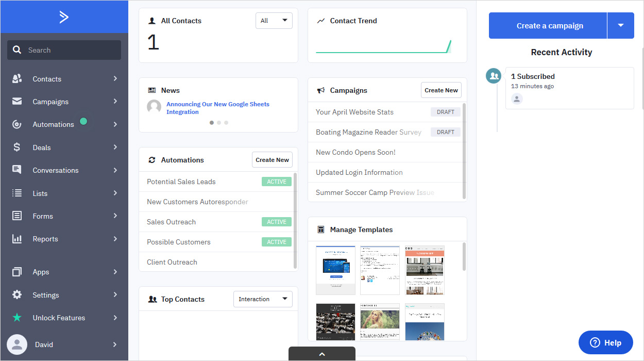Open the Forms menu item
The image size is (644, 361).
click(43, 216)
